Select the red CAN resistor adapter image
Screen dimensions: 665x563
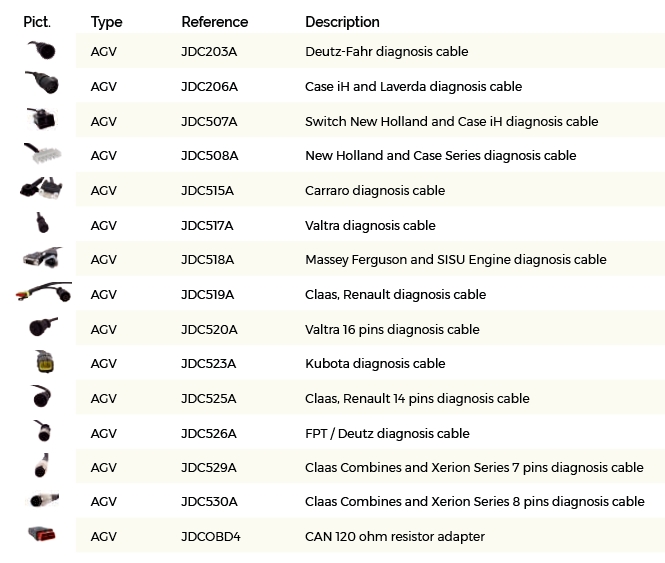click(42, 534)
